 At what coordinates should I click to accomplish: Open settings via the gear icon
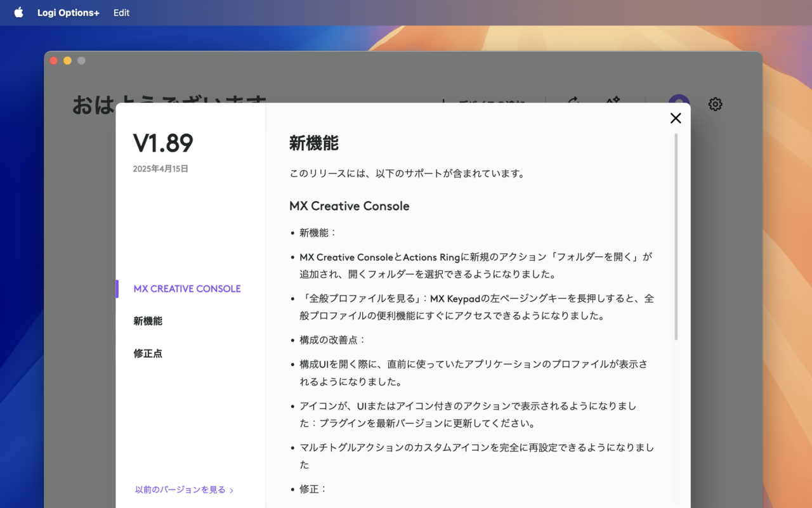[x=715, y=104]
